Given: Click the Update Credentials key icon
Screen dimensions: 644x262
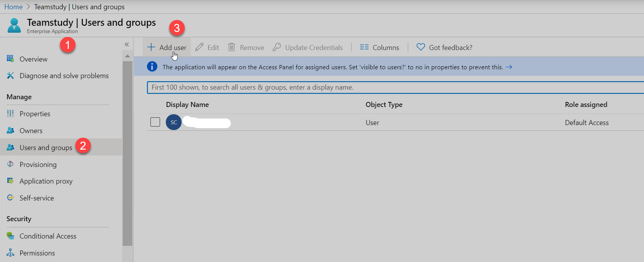Looking at the screenshot, I should pos(277,47).
